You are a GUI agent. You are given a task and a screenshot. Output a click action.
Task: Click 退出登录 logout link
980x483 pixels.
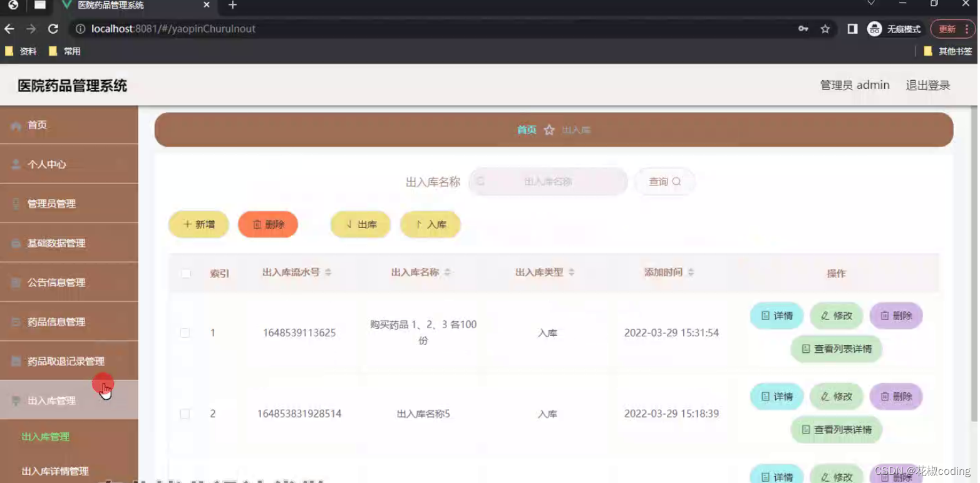(x=928, y=85)
